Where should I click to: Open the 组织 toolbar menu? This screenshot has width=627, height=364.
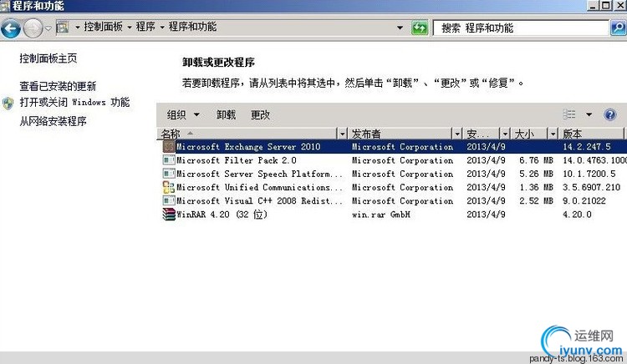coord(183,115)
